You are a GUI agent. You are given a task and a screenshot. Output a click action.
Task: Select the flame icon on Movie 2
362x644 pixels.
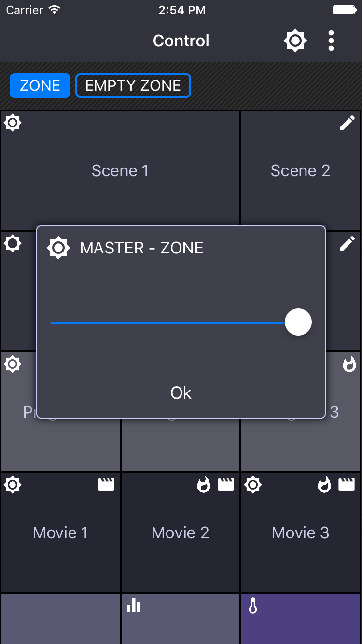[203, 485]
